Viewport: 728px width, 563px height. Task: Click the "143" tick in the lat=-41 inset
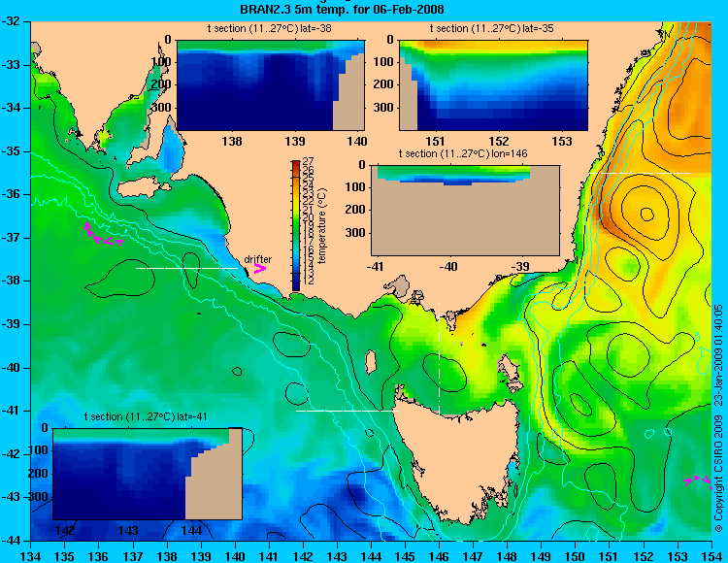point(128,530)
